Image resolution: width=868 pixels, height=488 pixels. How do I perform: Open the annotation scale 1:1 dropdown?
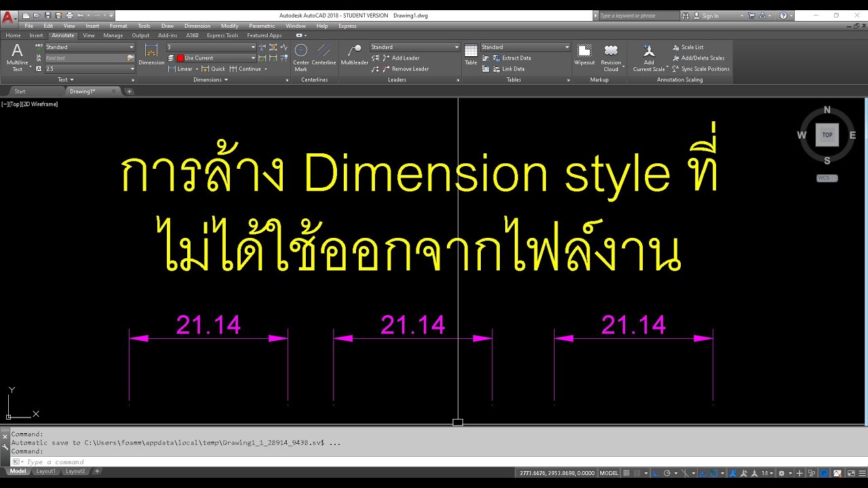pos(768,473)
